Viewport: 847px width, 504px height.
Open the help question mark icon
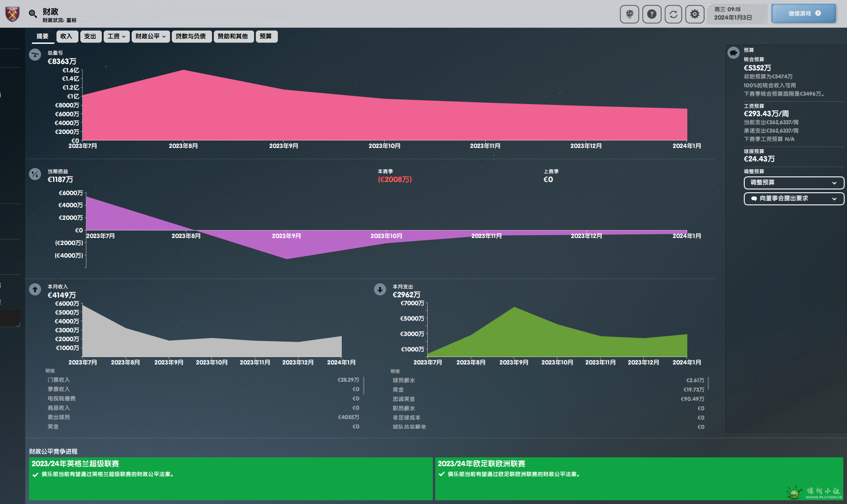click(x=652, y=14)
